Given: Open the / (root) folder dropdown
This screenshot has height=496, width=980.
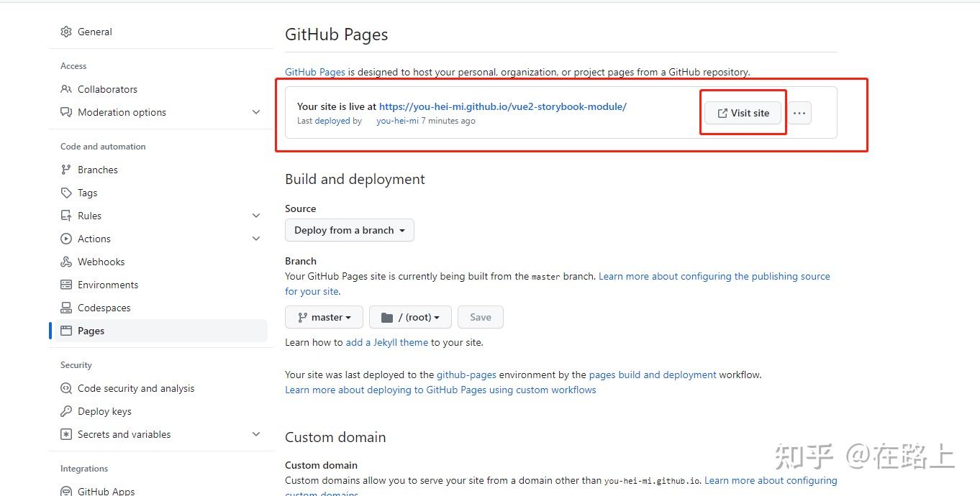Looking at the screenshot, I should pos(410,317).
